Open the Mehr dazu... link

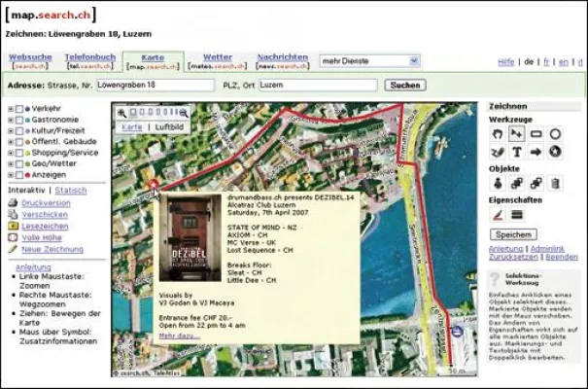[x=179, y=336]
